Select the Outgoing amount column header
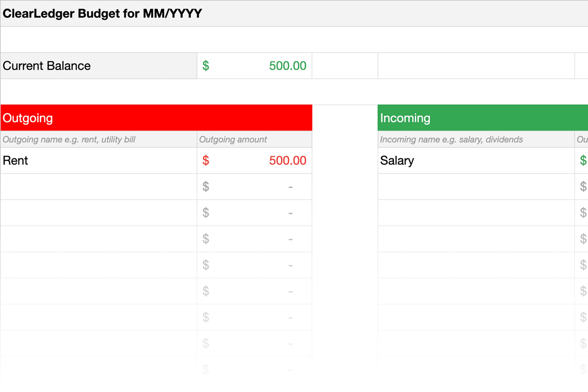 tap(254, 139)
